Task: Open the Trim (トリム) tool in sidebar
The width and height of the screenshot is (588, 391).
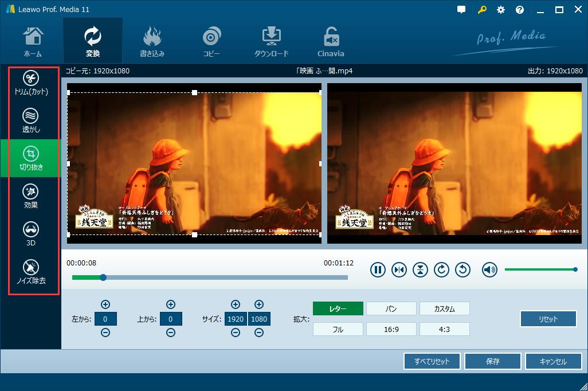Action: tap(31, 83)
